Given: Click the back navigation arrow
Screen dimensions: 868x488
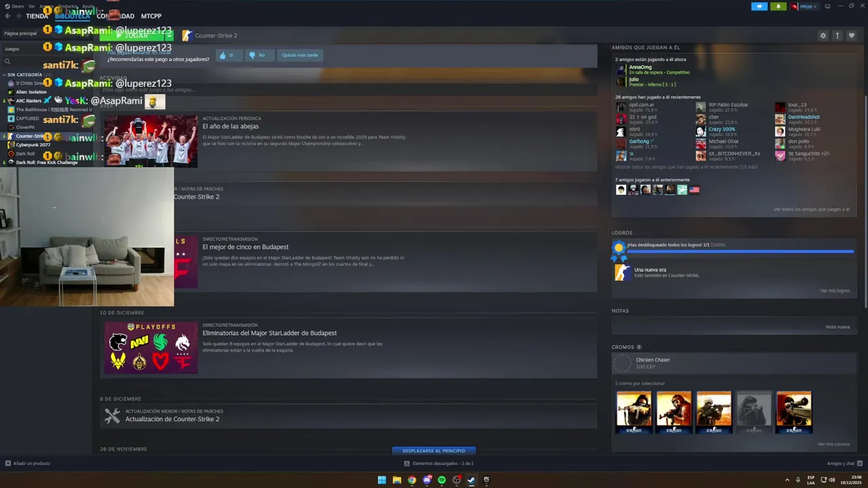Looking at the screenshot, I should pos(7,16).
